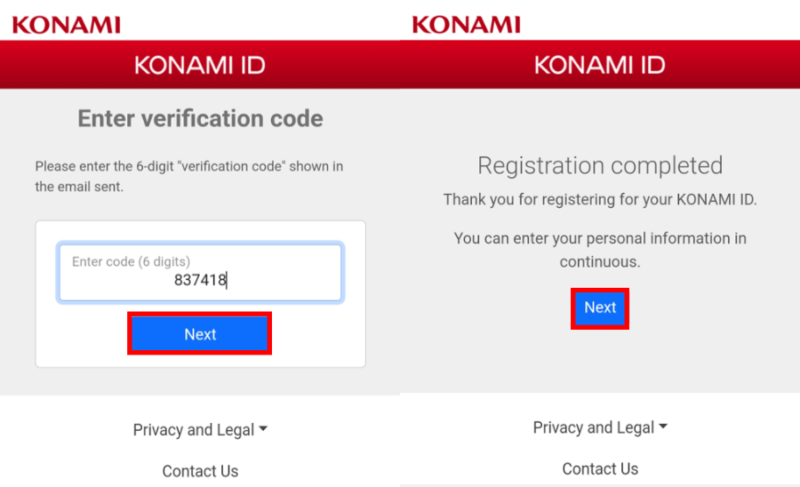Click the KONAMI logo above Registration completed page
Screen dimensions: 800x487
[466, 24]
